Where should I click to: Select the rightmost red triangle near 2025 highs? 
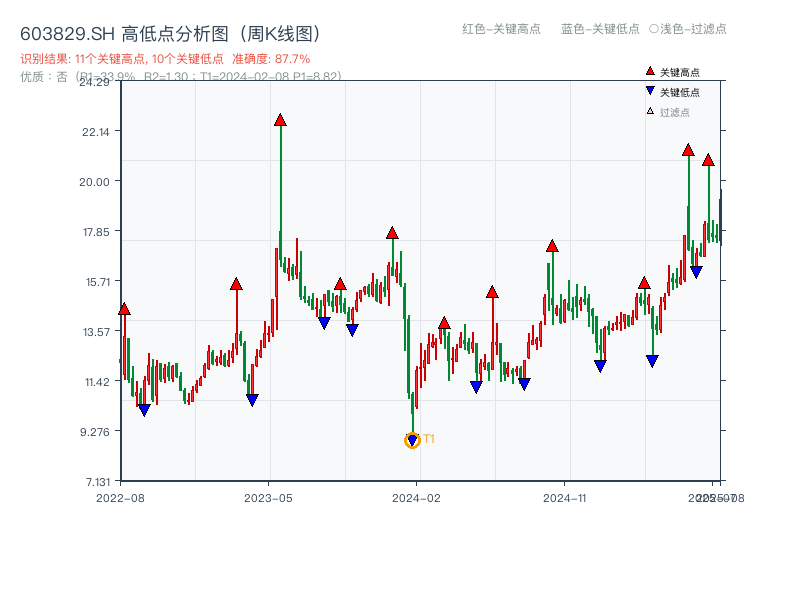pos(708,158)
